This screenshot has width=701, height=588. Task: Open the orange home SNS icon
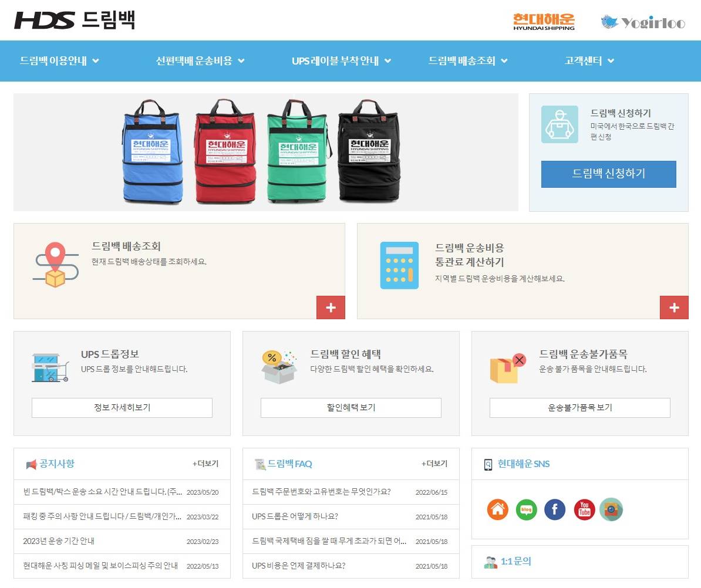[498, 509]
